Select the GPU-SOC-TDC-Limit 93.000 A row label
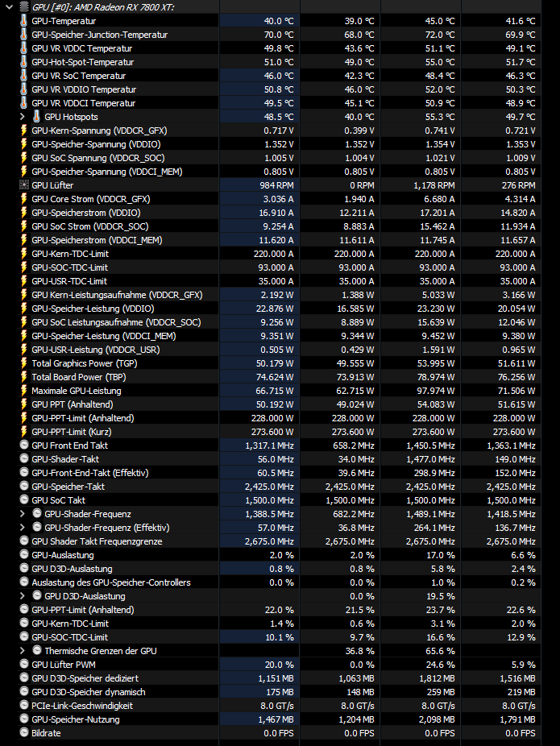Screen dimensions: 560x746 [69, 267]
